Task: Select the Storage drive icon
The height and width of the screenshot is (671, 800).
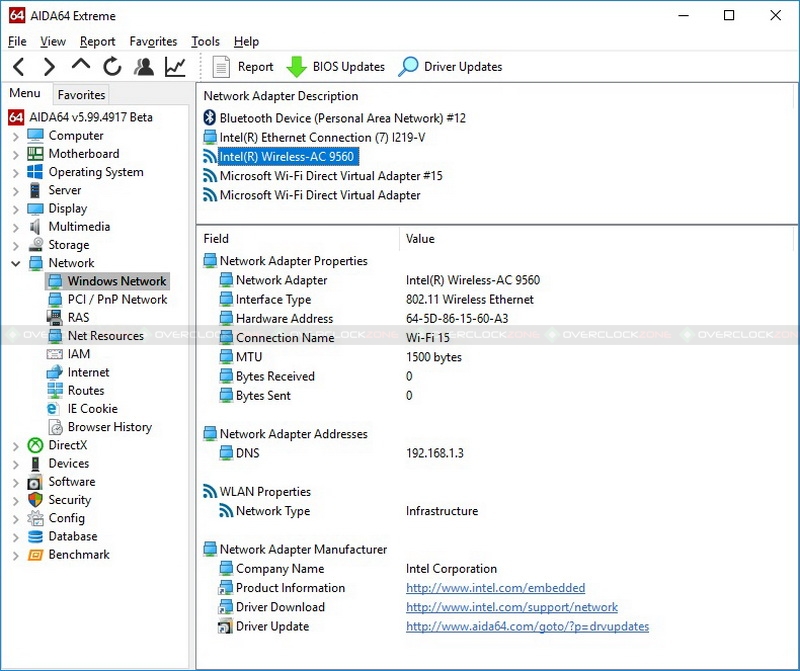Action: point(35,245)
